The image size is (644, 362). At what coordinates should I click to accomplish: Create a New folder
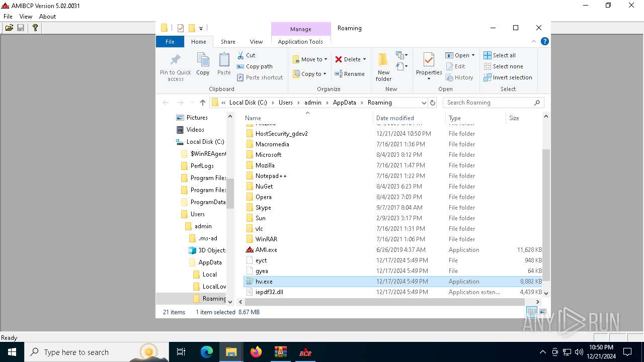pyautogui.click(x=383, y=67)
